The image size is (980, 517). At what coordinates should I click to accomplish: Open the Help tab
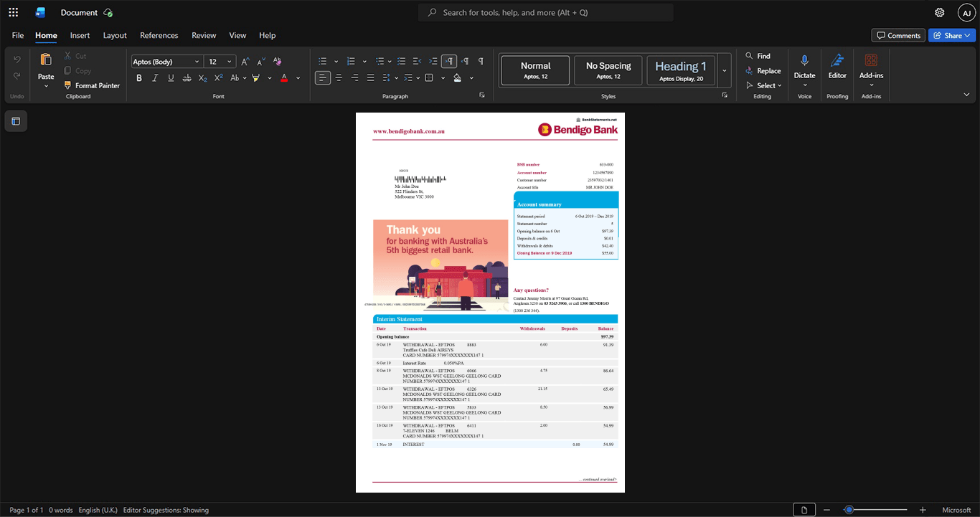[x=267, y=35]
